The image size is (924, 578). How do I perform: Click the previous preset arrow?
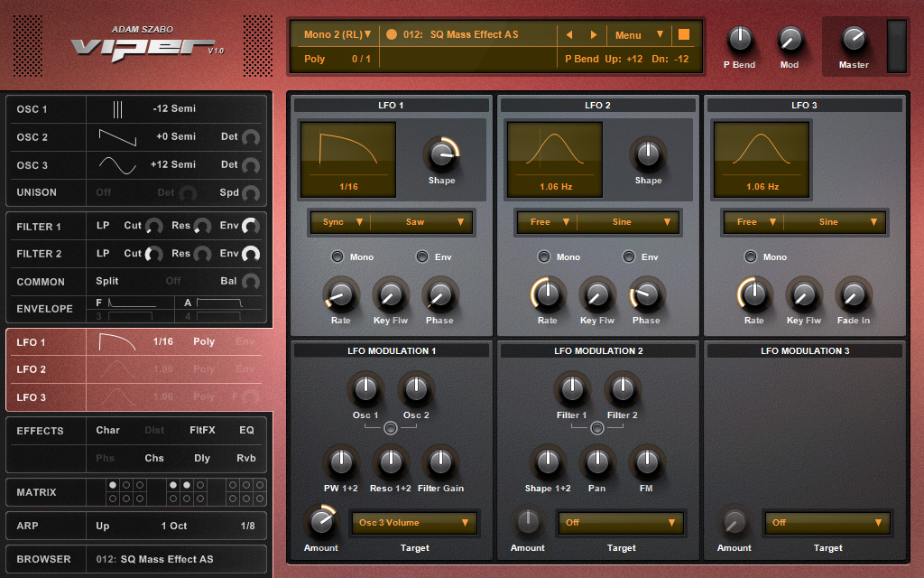pyautogui.click(x=569, y=35)
